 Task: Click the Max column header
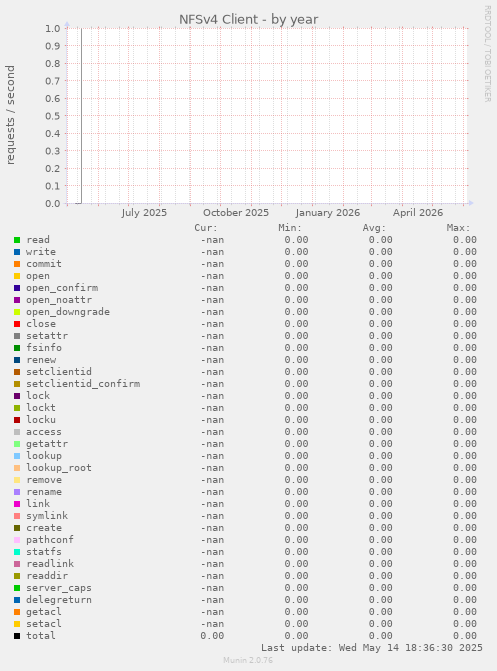click(x=458, y=228)
